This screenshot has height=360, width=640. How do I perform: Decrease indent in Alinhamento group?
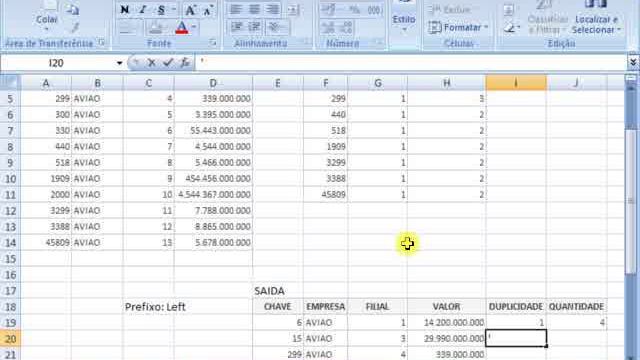[x=236, y=27]
